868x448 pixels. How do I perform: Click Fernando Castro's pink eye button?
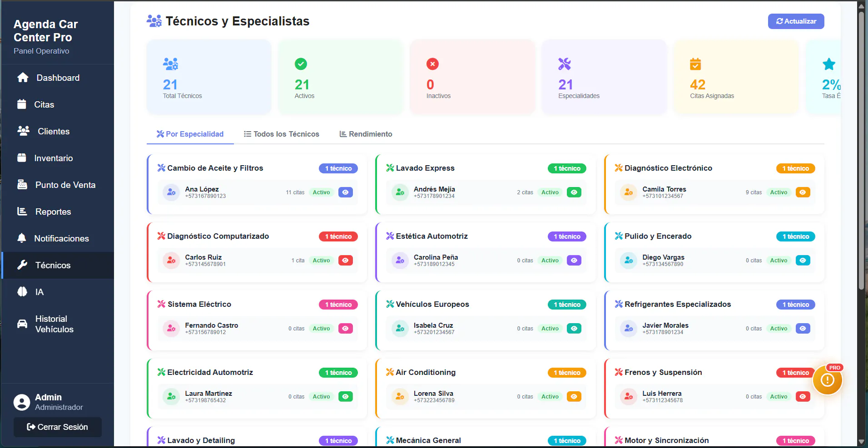(x=346, y=329)
